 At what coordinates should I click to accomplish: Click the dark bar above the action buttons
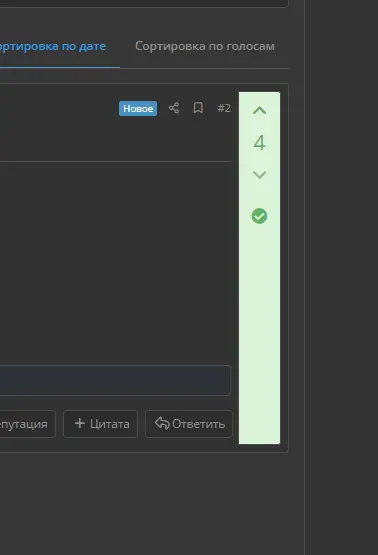[115, 380]
